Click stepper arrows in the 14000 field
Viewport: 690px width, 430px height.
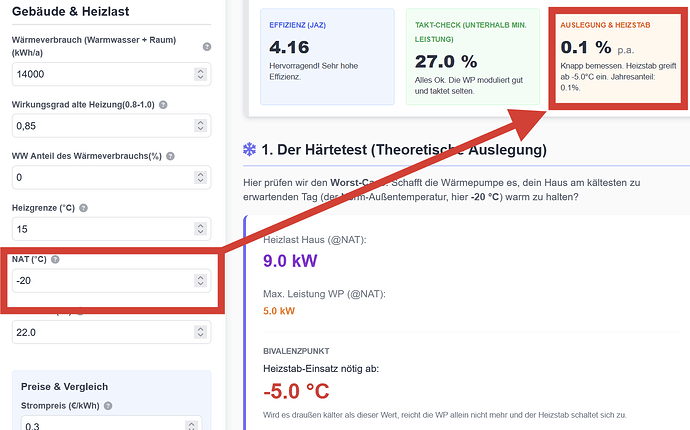pyautogui.click(x=200, y=74)
